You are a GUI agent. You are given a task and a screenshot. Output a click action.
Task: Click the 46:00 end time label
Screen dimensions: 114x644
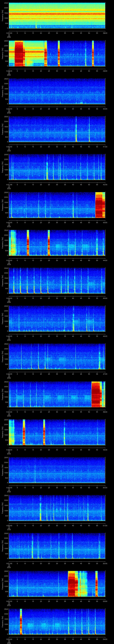point(105,336)
